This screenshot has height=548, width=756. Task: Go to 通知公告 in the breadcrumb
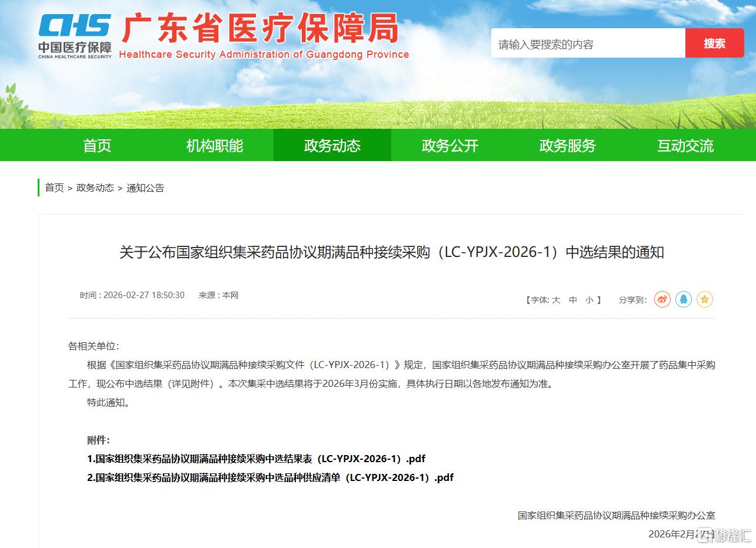coord(145,188)
